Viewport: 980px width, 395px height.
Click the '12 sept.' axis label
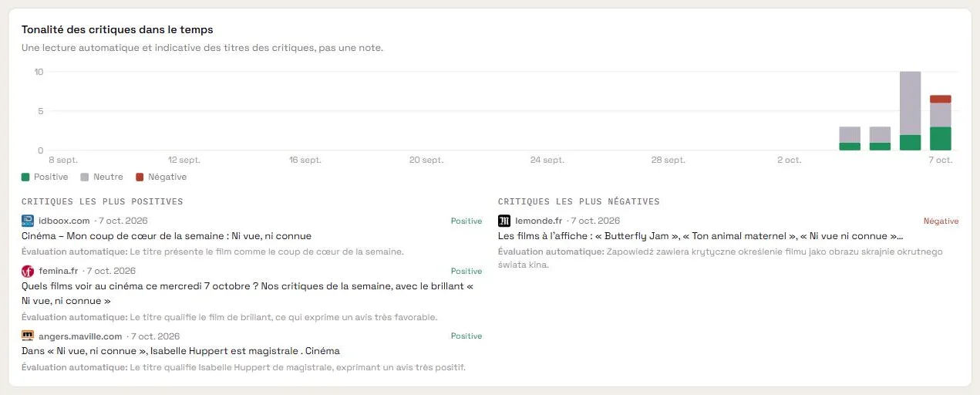coord(184,160)
